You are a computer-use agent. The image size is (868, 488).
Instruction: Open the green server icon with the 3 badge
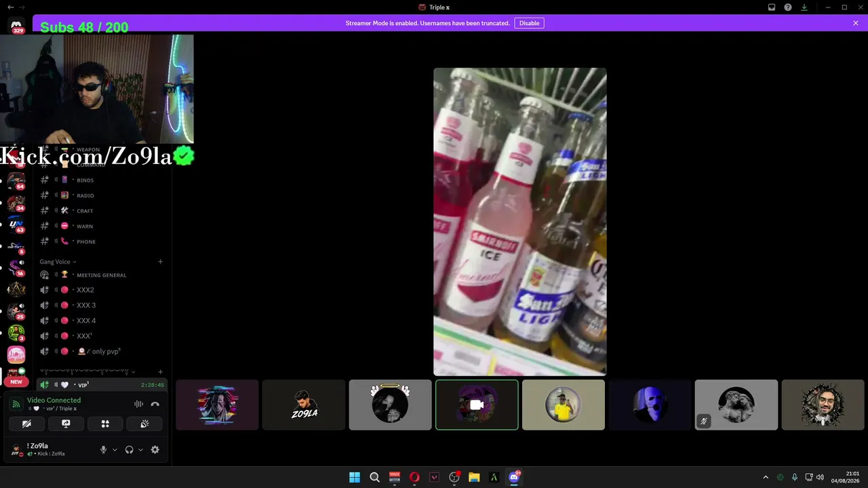16,333
